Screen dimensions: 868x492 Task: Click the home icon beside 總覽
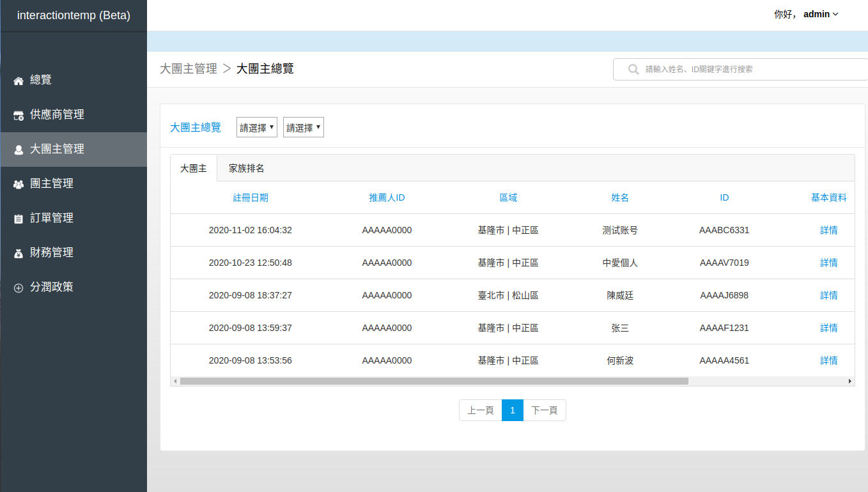pos(19,81)
